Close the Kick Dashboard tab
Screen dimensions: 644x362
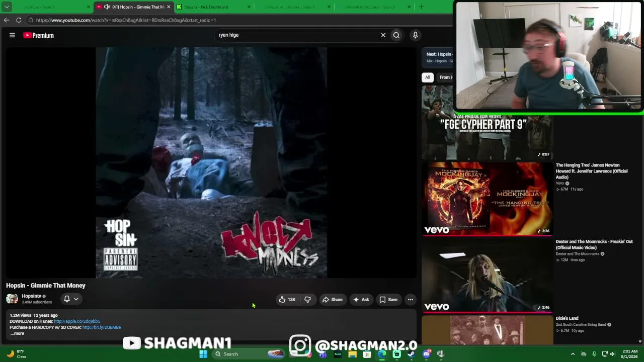click(249, 7)
